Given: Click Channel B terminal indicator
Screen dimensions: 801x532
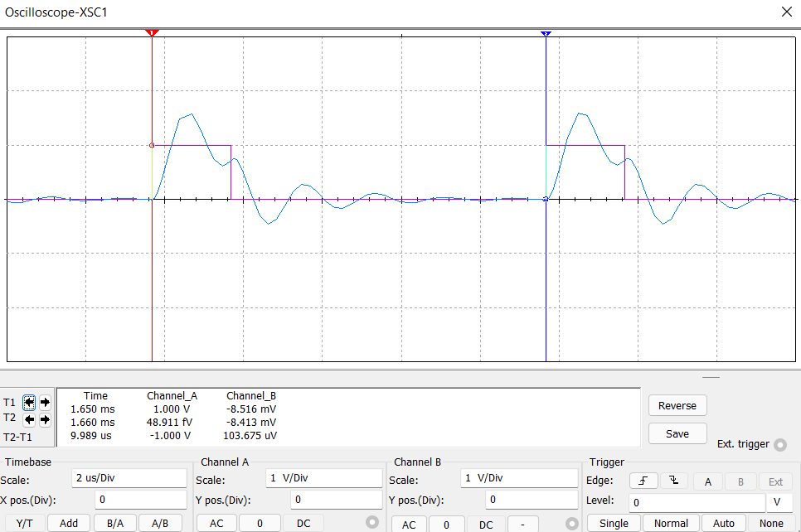Looking at the screenshot, I should tap(571, 524).
